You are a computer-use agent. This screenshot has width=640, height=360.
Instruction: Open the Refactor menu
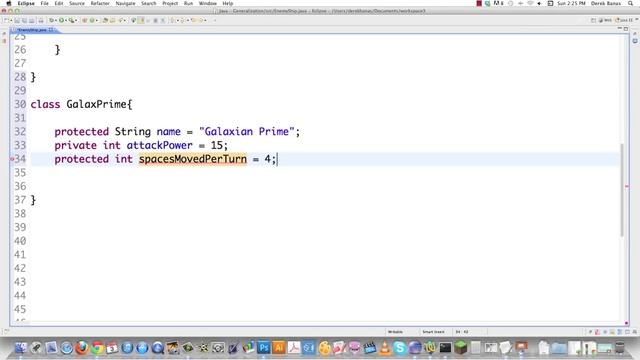point(100,3)
